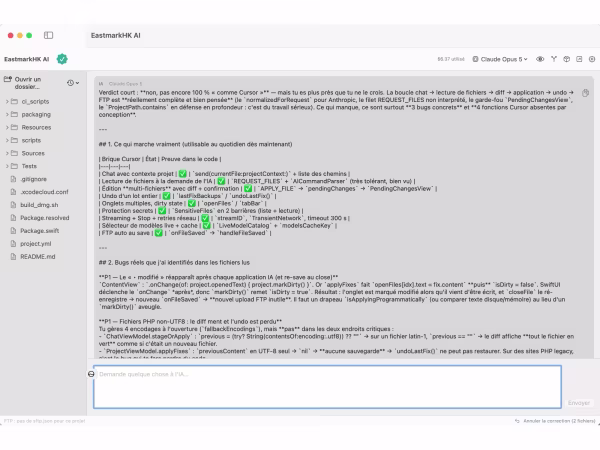Click the open-folder icon beside Ouvrir un dossier
Image resolution: width=600 pixels, height=450 pixels.
pyautogui.click(x=8, y=79)
